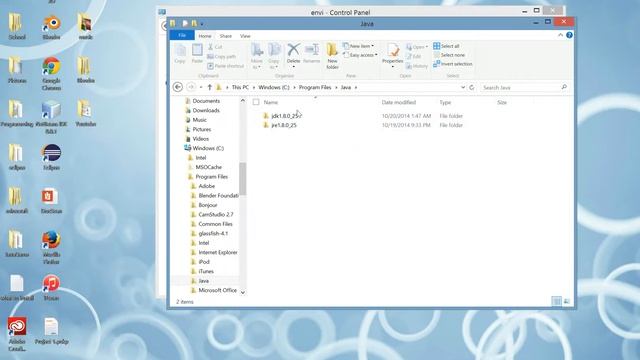Click Paste shortcut in ribbon

click(x=226, y=66)
